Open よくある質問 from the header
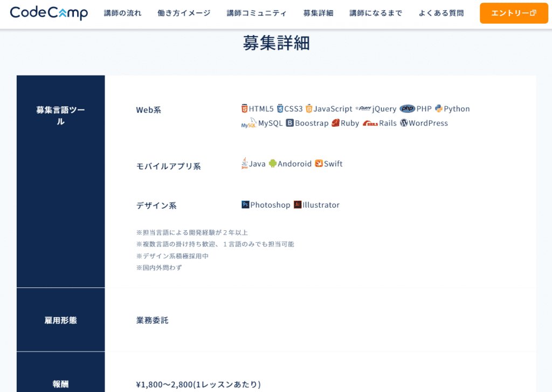 [441, 13]
